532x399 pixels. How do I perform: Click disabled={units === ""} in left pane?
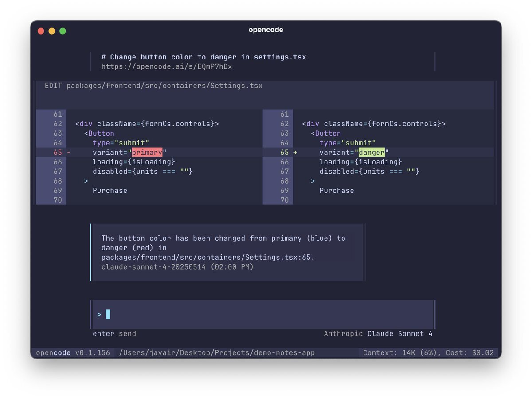click(143, 172)
